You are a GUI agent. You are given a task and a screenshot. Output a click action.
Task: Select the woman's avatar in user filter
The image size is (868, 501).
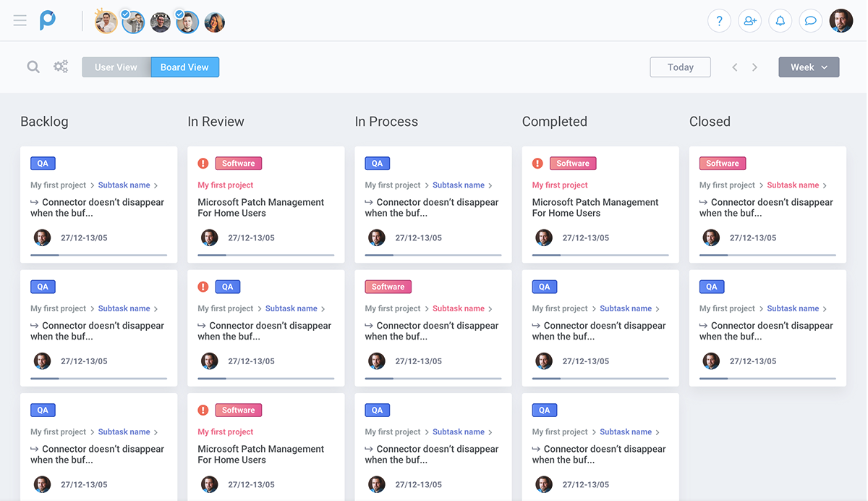coord(214,22)
